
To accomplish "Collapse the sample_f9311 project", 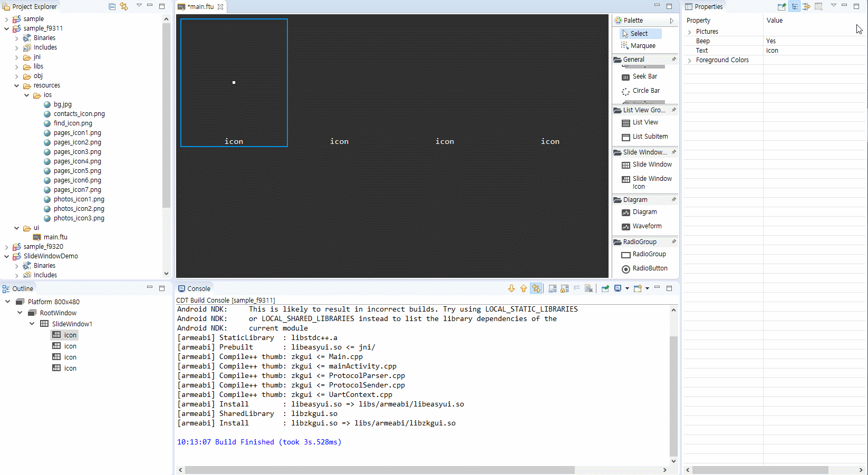I will point(6,28).
